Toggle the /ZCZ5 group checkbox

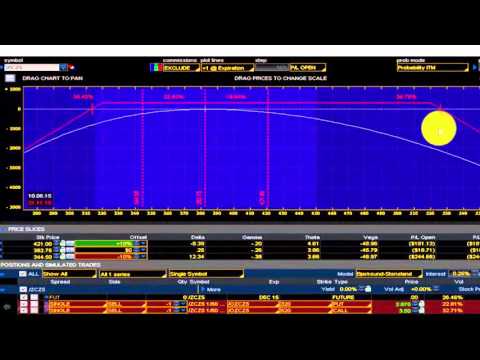coord(23,289)
